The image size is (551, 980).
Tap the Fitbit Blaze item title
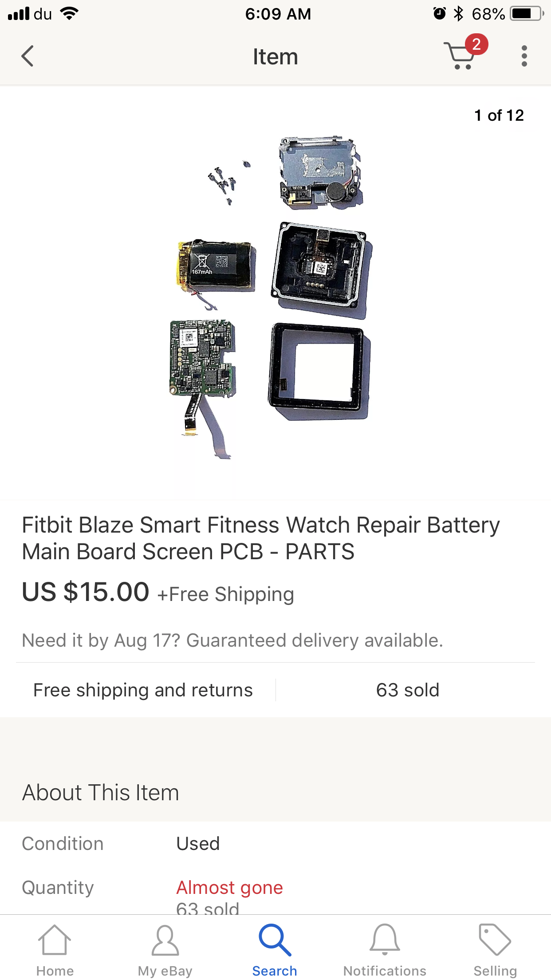(x=261, y=538)
